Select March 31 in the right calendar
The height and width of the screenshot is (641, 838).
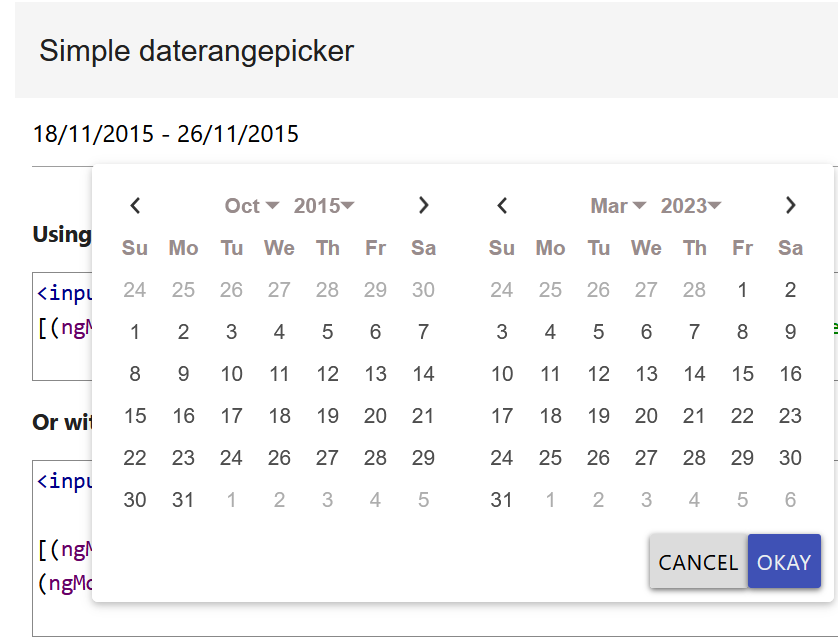coord(502,499)
